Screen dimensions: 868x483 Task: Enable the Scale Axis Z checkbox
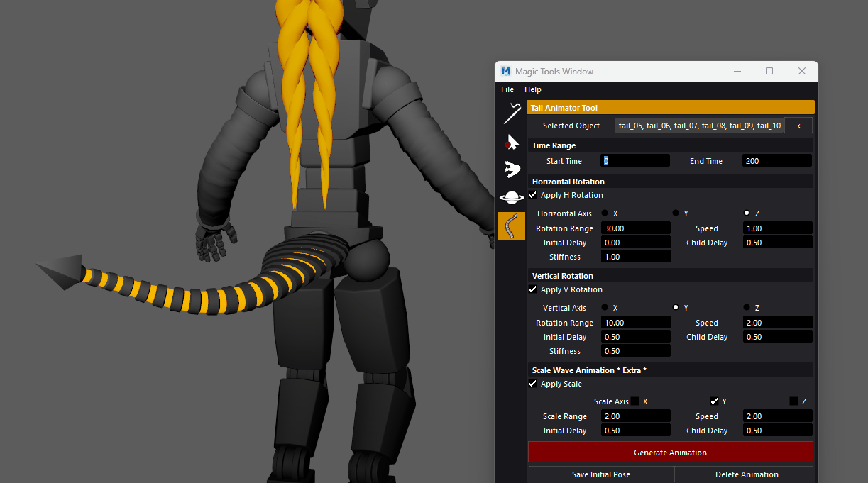[793, 401]
